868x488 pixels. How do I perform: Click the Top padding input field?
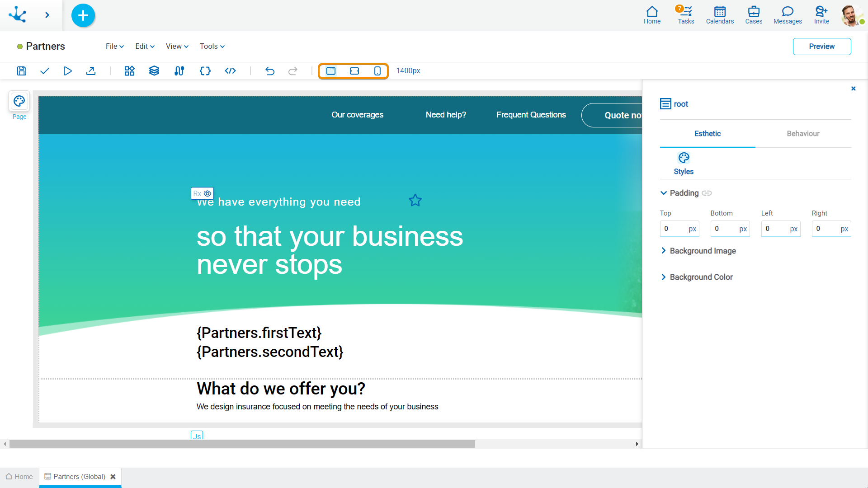(x=673, y=229)
